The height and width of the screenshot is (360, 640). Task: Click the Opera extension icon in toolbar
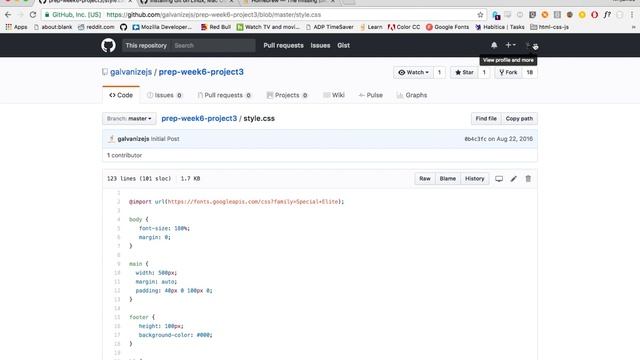coord(594,15)
